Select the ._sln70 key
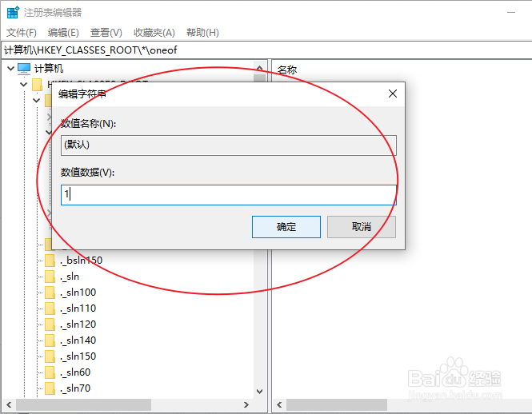The width and height of the screenshot is (532, 414). [75, 388]
